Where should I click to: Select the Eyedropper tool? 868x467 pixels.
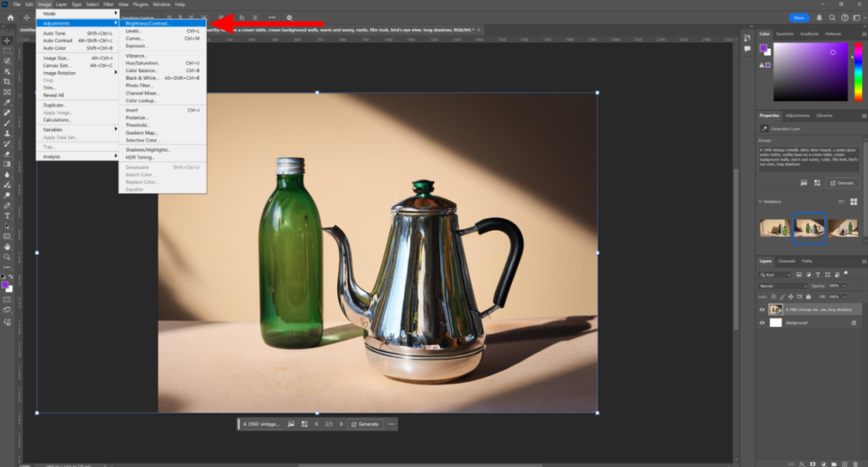point(7,103)
